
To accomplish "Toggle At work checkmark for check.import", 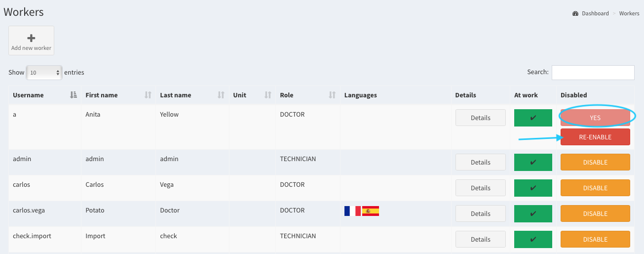I will pyautogui.click(x=533, y=240).
